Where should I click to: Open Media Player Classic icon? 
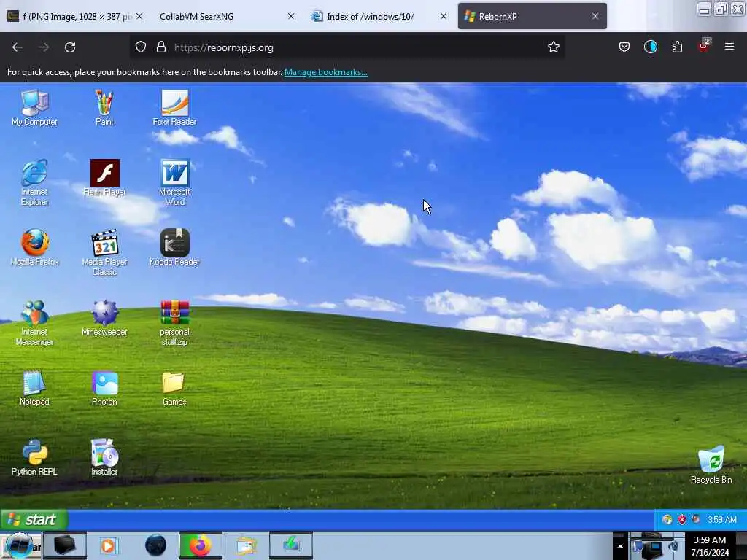click(104, 253)
